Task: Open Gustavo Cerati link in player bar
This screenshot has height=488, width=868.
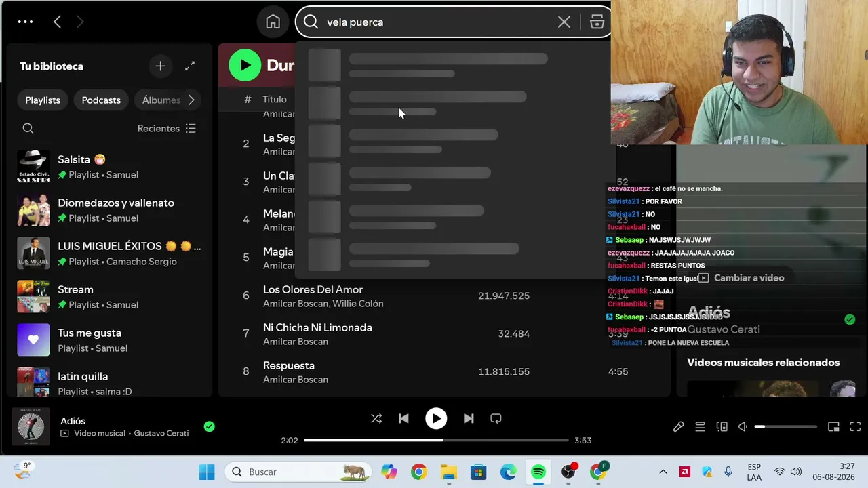Action: [161, 433]
